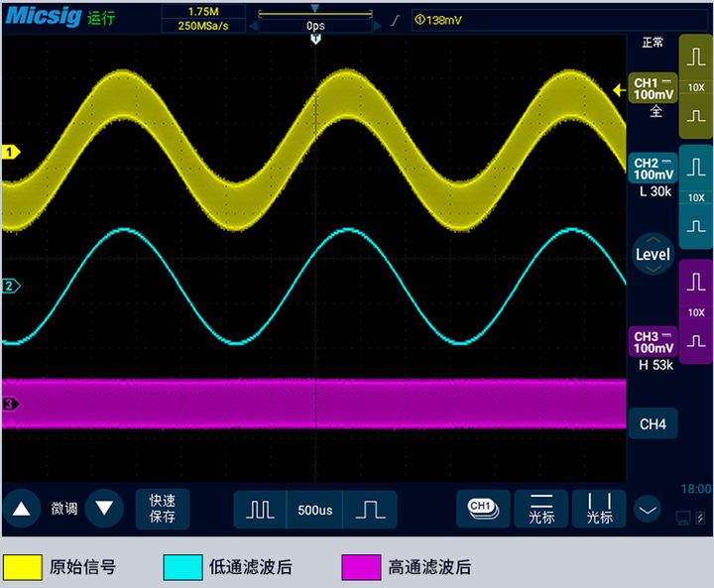Turn on the CH4 channel
Image resolution: width=714 pixels, height=588 pixels.
click(653, 424)
